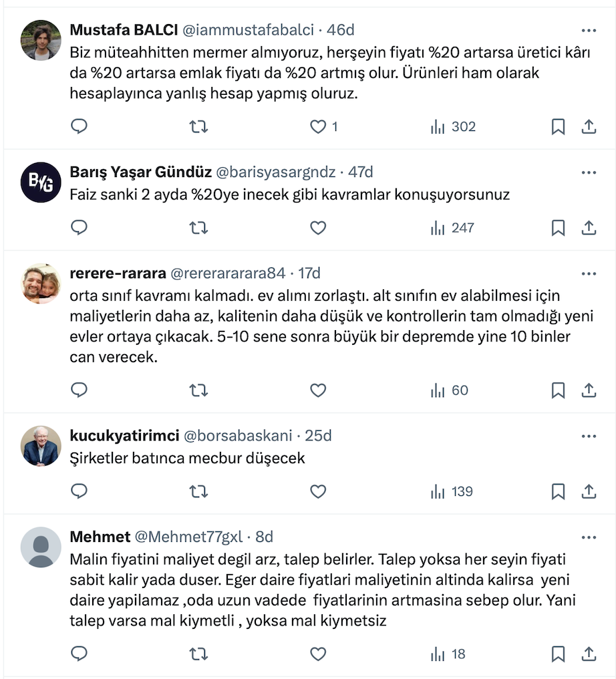Reply to Mustafa BALCI's tweet
Viewport: 616px width, 679px height.
[x=80, y=127]
